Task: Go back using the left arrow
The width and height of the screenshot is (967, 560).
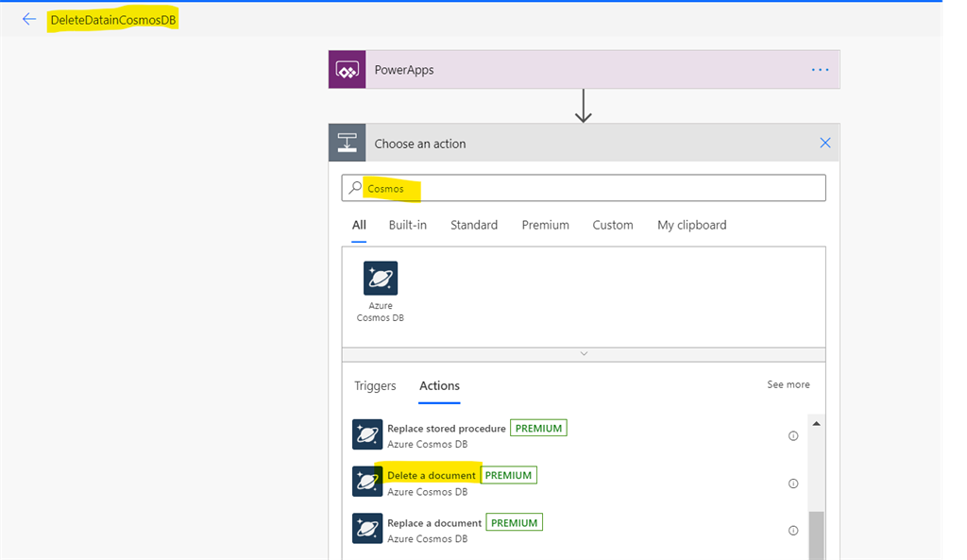Action: [29, 19]
